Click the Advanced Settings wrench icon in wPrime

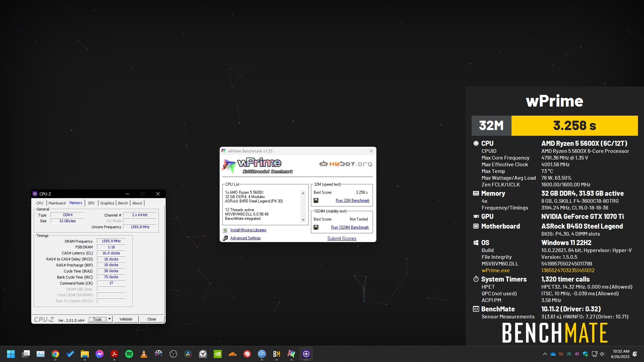(225, 238)
